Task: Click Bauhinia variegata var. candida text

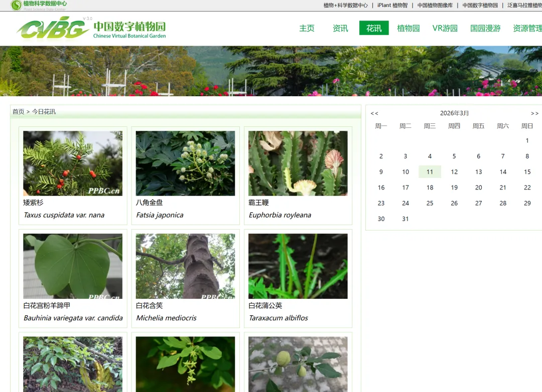Action: [x=73, y=318]
